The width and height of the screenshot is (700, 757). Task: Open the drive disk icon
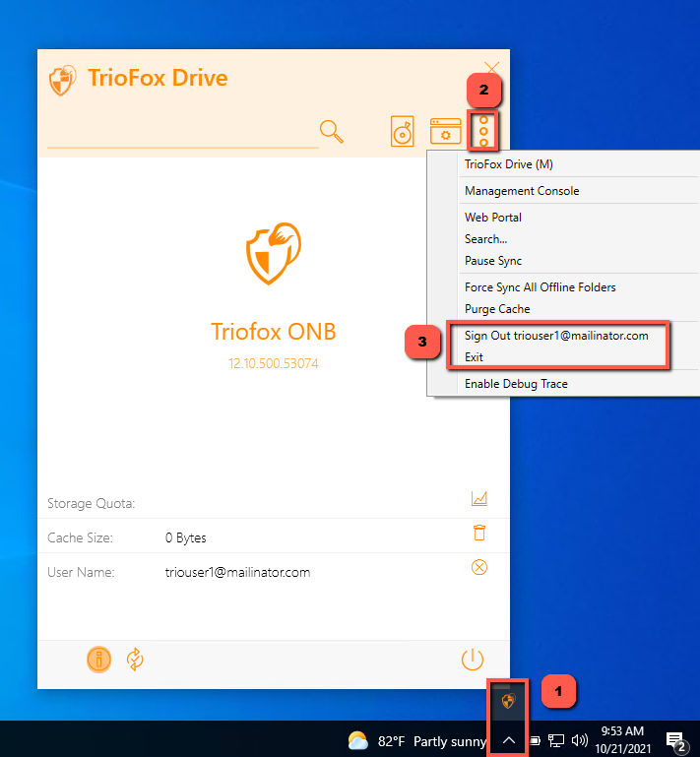click(x=402, y=131)
